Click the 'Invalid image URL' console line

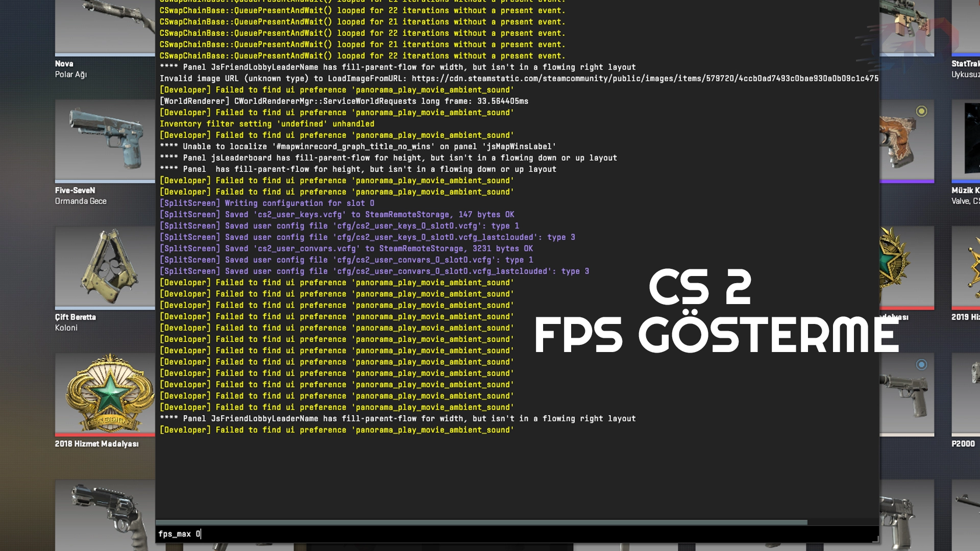pyautogui.click(x=519, y=78)
